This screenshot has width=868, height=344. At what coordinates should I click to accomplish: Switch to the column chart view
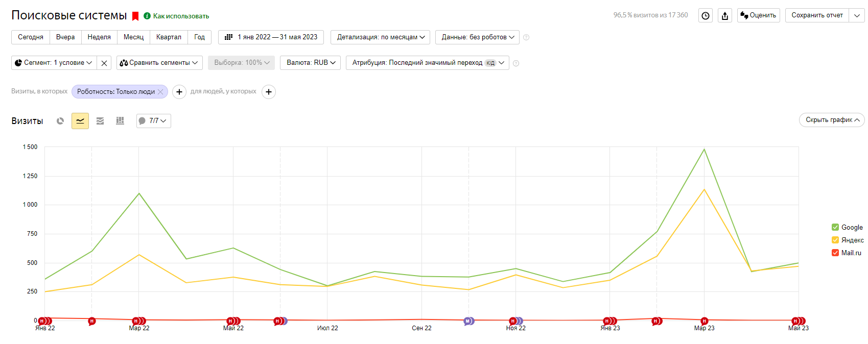pos(120,121)
